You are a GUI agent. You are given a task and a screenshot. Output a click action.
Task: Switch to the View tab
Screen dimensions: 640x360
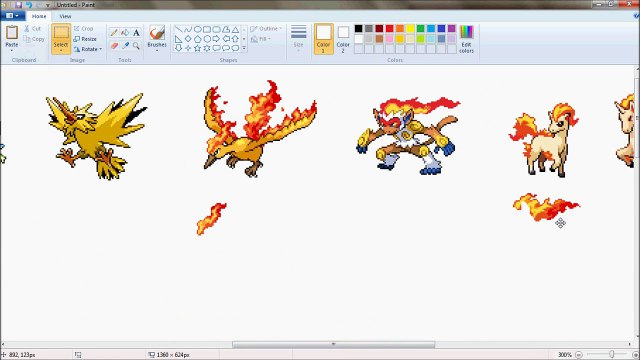(x=65, y=16)
